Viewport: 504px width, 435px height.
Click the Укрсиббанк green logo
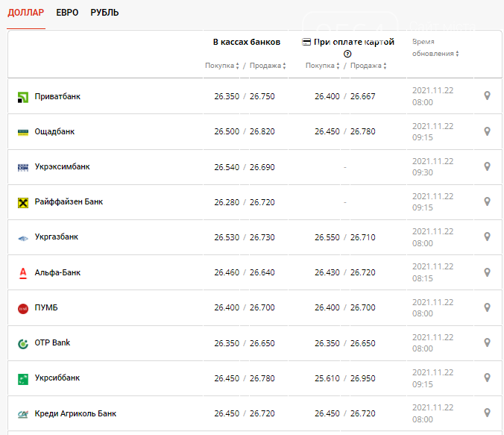click(23, 379)
